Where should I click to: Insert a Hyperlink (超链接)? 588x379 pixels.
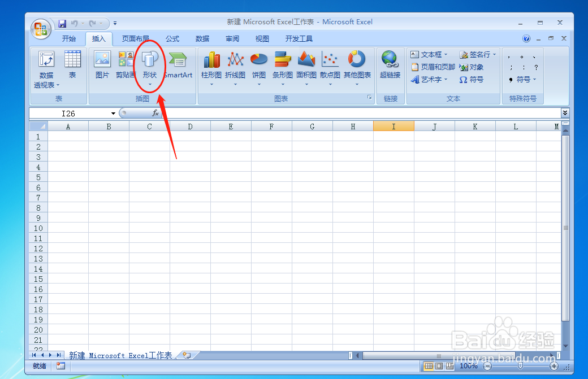click(x=390, y=64)
